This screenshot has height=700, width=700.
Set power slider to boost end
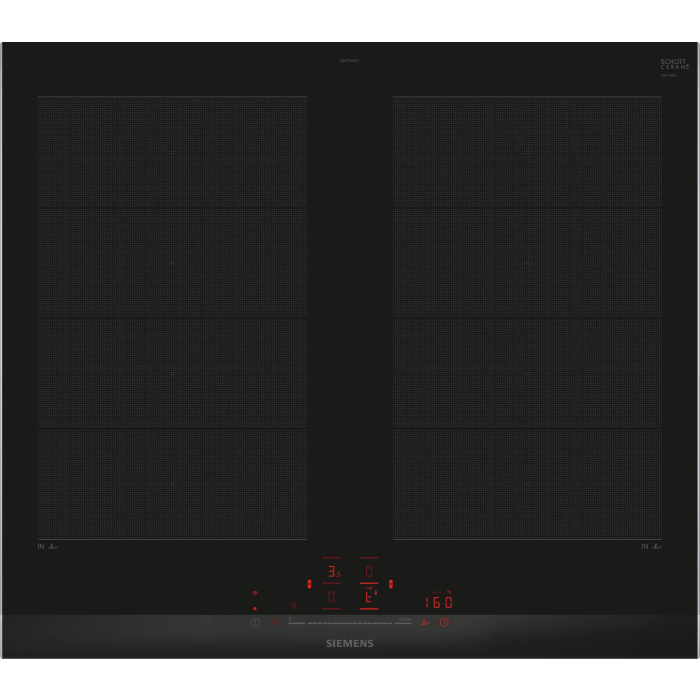tap(405, 622)
